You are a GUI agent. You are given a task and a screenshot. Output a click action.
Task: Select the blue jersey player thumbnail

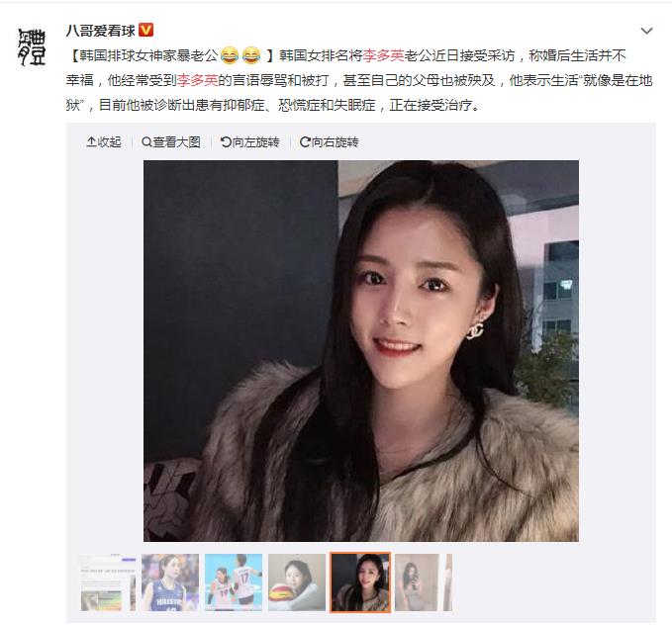(170, 582)
